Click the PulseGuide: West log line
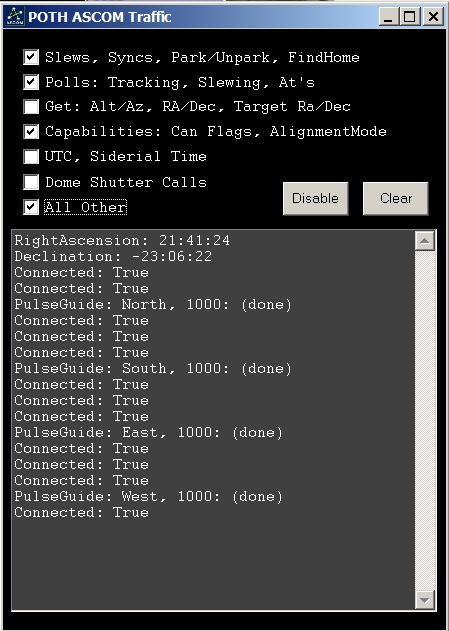This screenshot has height=631, width=449. [x=148, y=497]
